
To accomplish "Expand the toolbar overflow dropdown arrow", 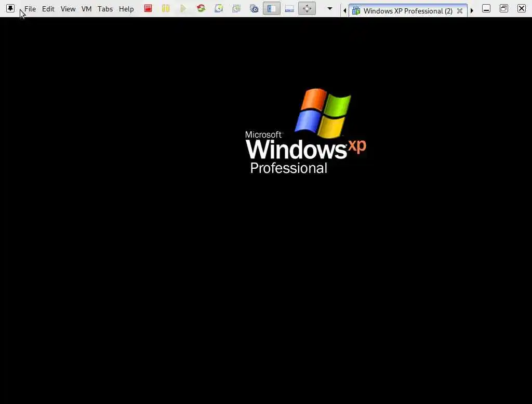I will (330, 8).
